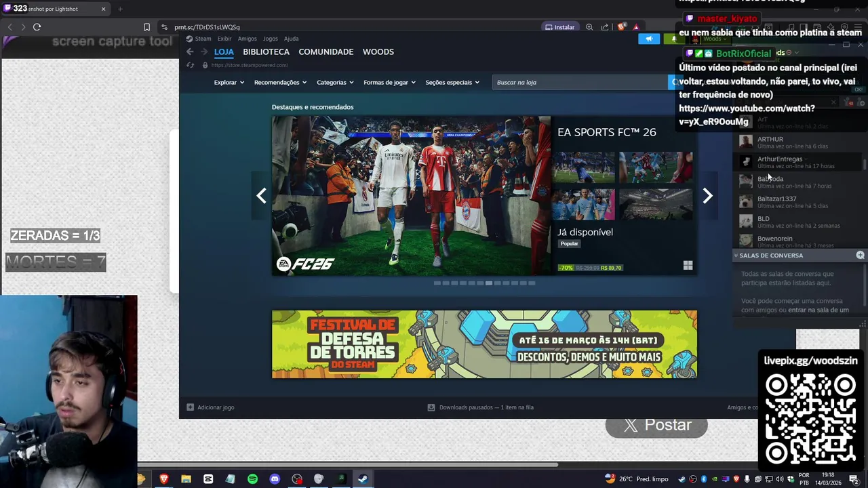
Task: Select the last carousel page dot
Action: pos(532,283)
